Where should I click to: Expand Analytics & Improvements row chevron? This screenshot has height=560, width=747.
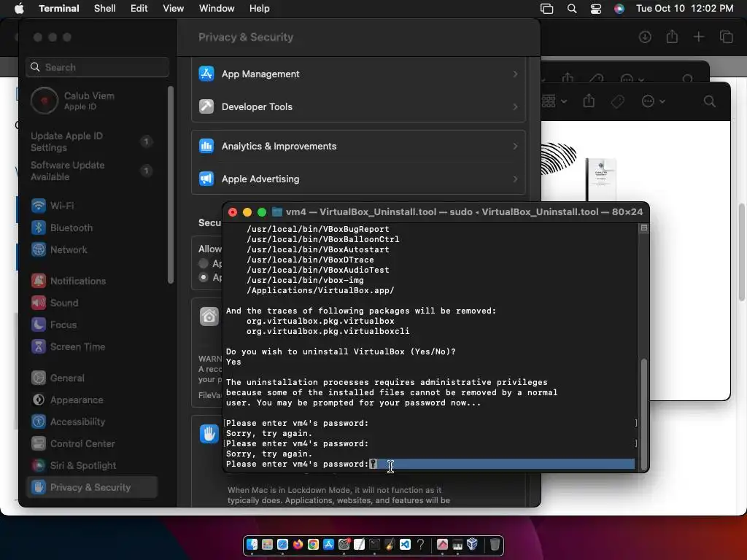coord(515,146)
